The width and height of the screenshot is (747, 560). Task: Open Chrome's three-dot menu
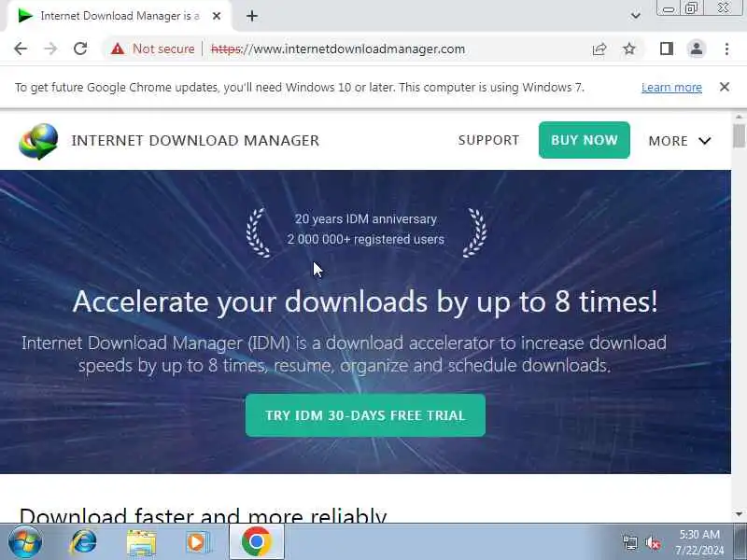(726, 49)
